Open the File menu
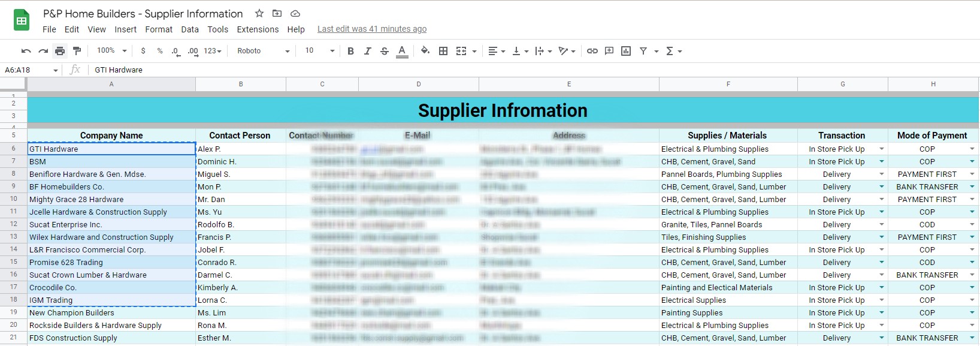Image resolution: width=980 pixels, height=346 pixels. click(x=49, y=29)
